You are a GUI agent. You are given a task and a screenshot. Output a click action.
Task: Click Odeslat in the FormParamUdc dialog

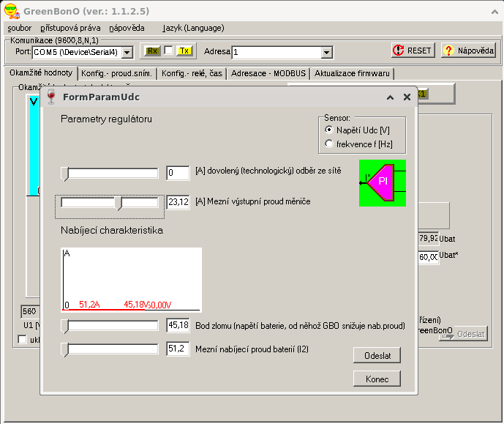[x=377, y=355]
